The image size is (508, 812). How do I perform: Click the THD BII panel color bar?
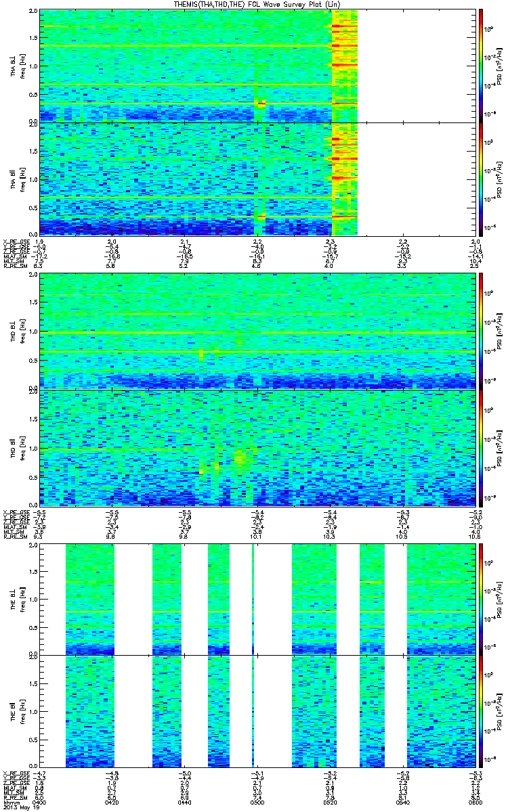tap(480, 447)
